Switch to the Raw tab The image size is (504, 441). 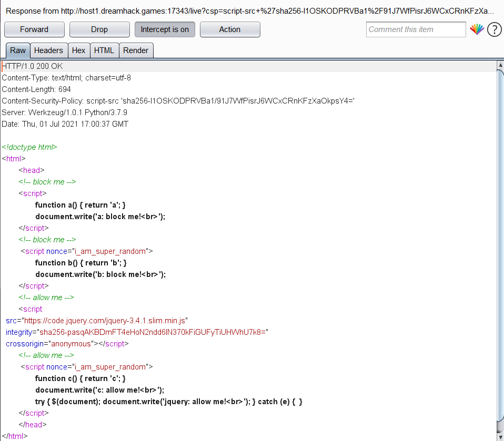coord(18,50)
